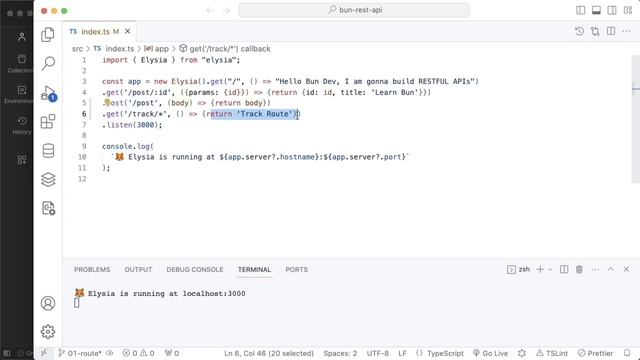Open the database view in activity bar
This screenshot has height=360, width=640.
point(48,151)
